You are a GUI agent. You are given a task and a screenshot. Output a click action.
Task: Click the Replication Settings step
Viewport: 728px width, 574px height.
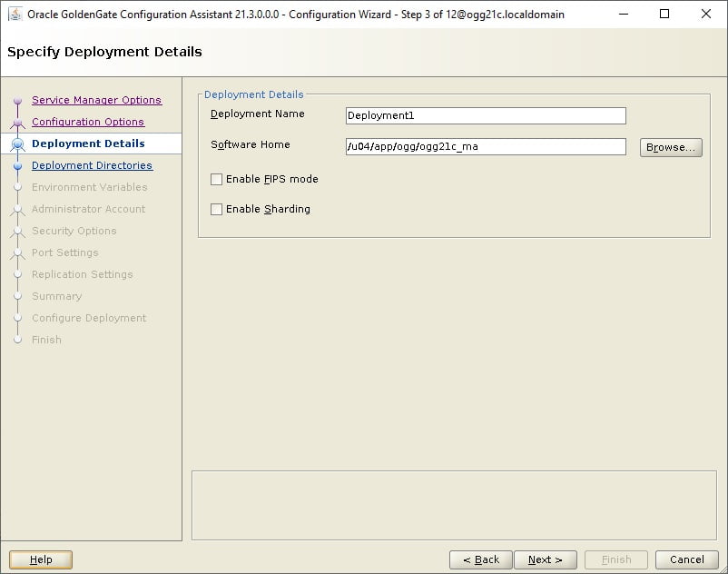(83, 274)
